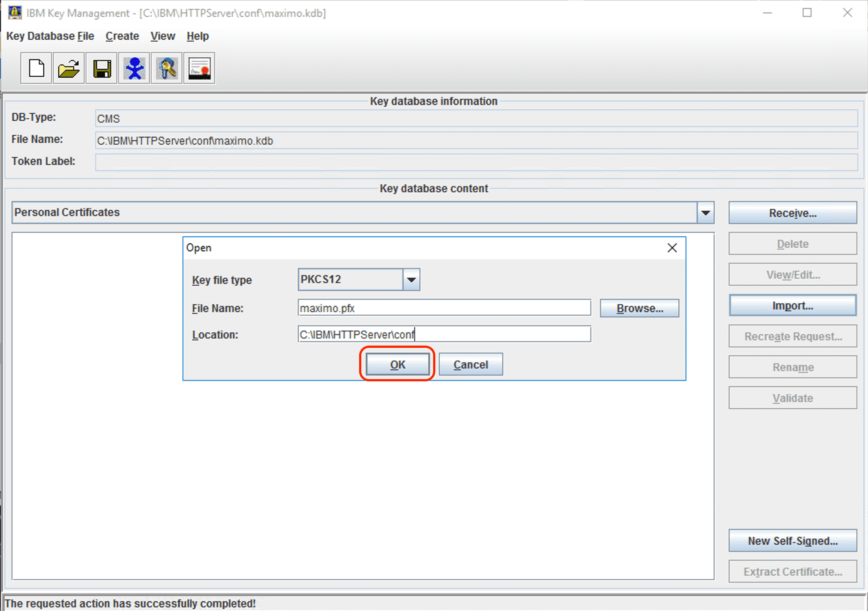Click the Extract Certificate... button
This screenshot has height=611, width=868.
pos(793,572)
